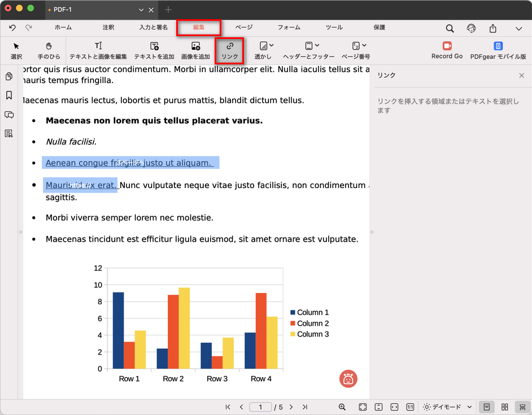The width and height of the screenshot is (532, 415).
Task: Switch to the 注釈 tab
Action: 108,27
